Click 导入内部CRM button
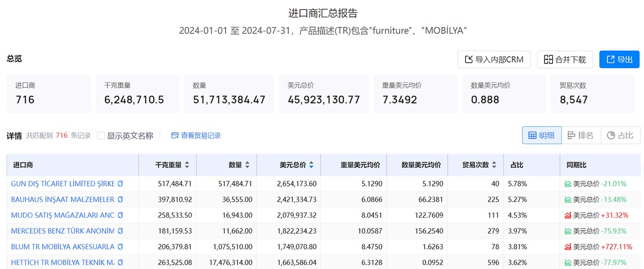Image resolution: width=644 pixels, height=269 pixels. point(494,60)
